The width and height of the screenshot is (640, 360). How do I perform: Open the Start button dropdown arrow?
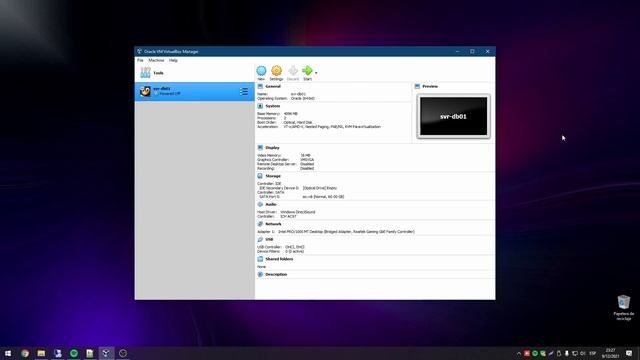click(x=316, y=73)
